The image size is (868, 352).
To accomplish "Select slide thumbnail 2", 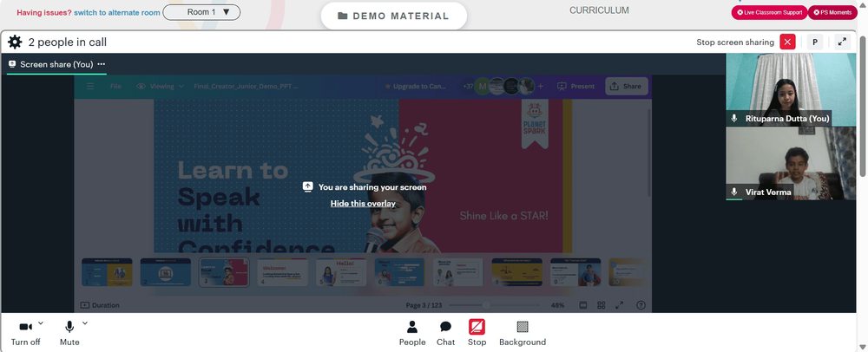I will pyautogui.click(x=166, y=272).
